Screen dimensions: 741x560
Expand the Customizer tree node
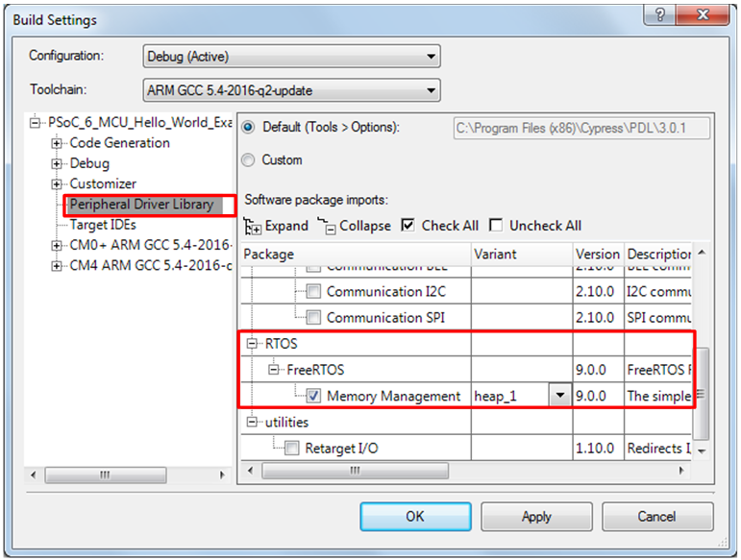57,183
